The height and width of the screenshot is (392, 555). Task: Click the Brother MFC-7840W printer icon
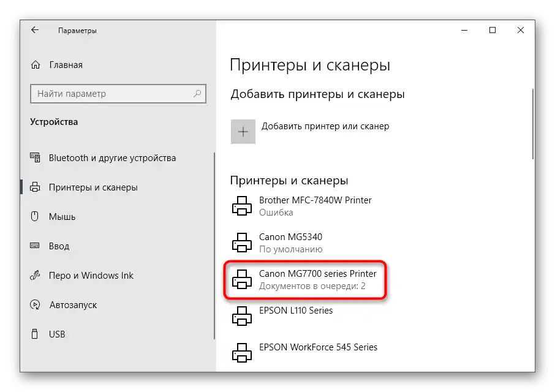(x=242, y=206)
